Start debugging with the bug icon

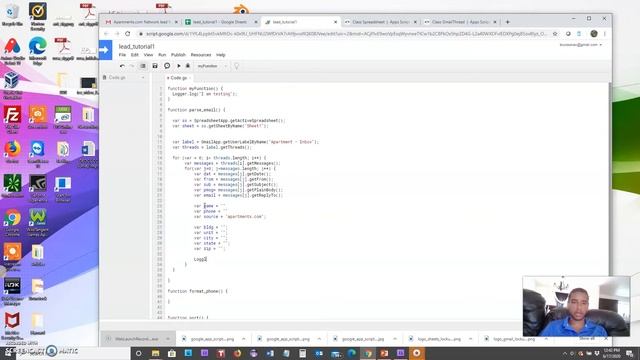tap(188, 66)
